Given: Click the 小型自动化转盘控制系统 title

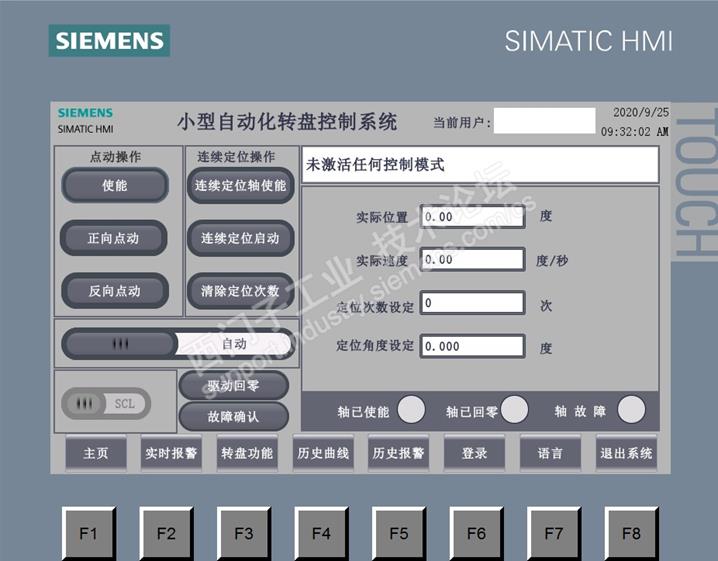Looking at the screenshot, I should click(287, 122).
